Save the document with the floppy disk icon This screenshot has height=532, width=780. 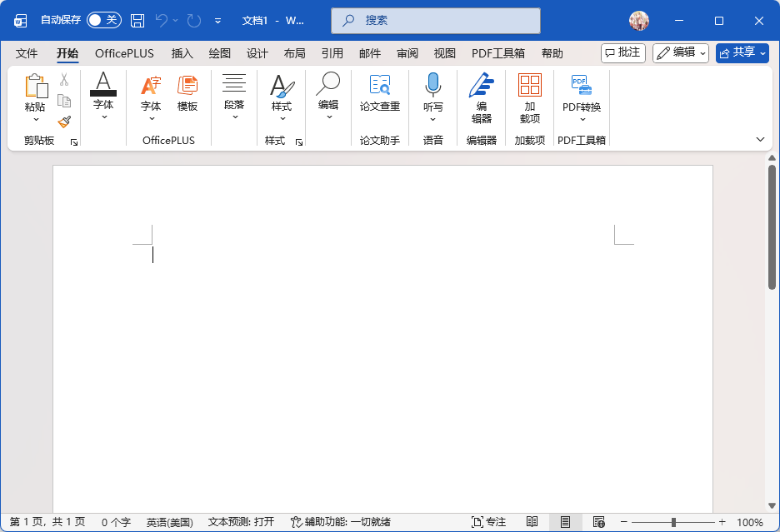click(137, 20)
